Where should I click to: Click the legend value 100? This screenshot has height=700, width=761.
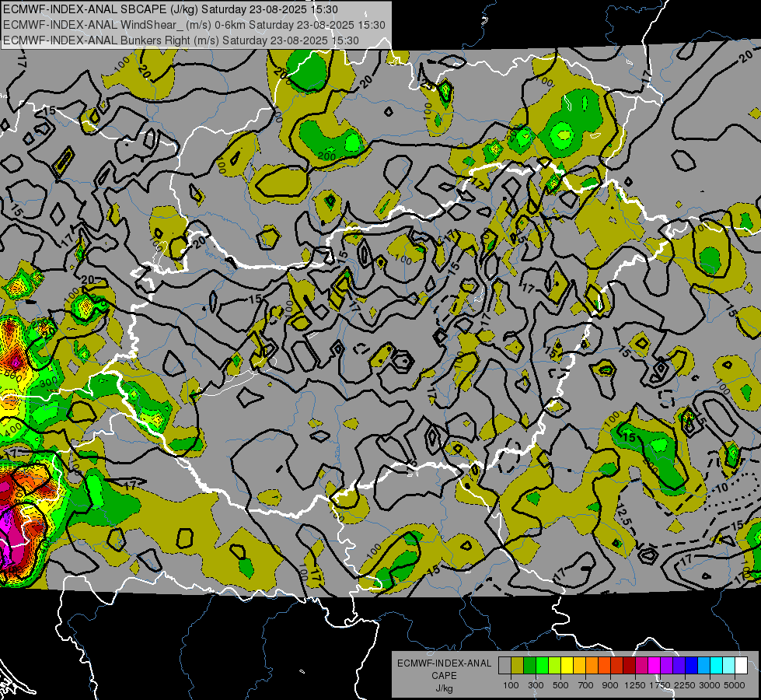pyautogui.click(x=511, y=685)
